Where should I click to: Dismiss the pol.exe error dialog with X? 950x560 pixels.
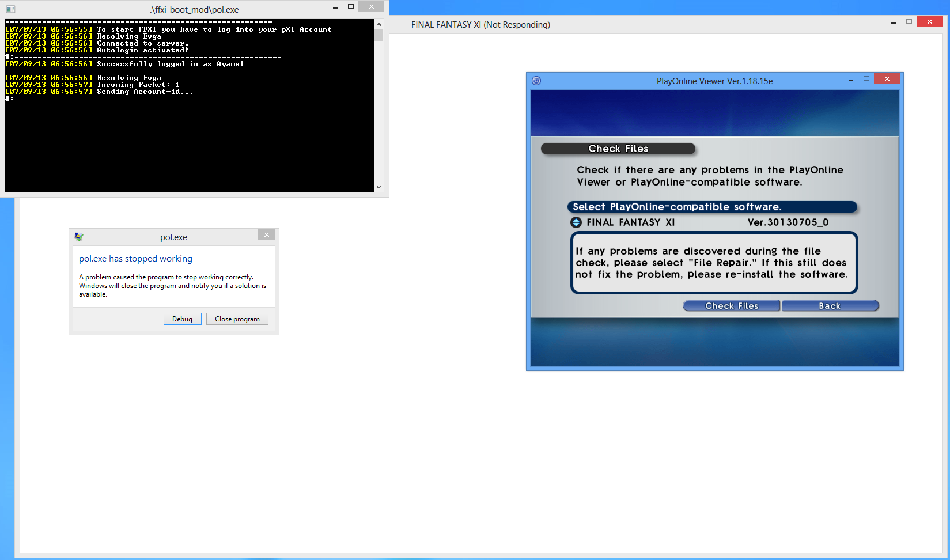point(266,235)
